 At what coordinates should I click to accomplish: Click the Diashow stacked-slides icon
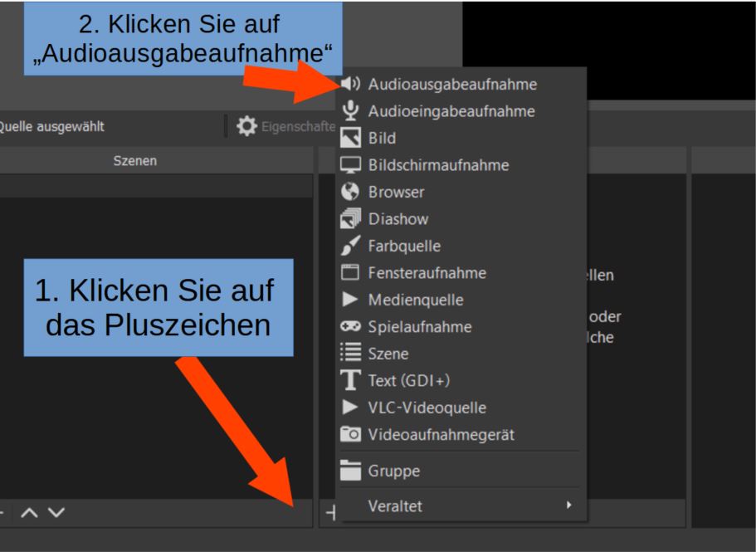tap(351, 220)
